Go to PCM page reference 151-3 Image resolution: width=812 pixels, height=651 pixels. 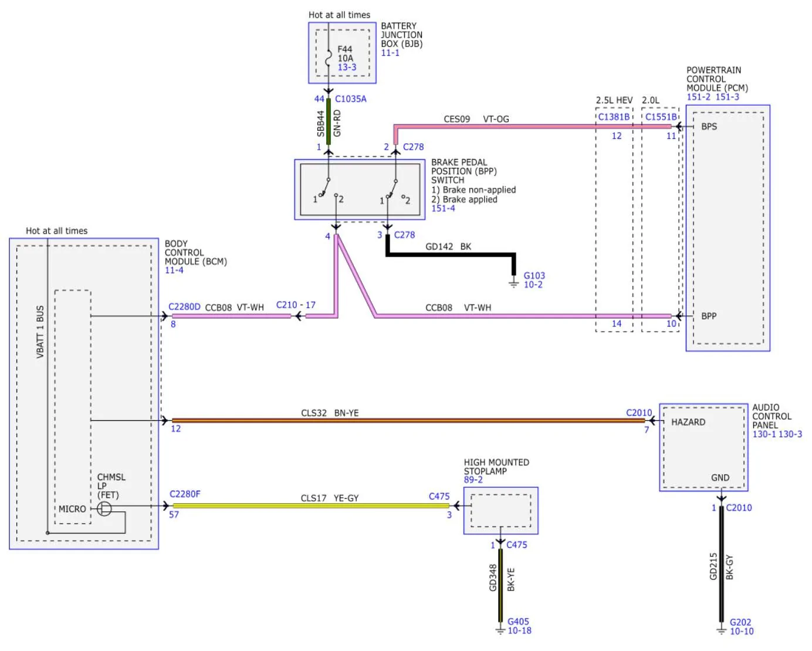tap(728, 97)
